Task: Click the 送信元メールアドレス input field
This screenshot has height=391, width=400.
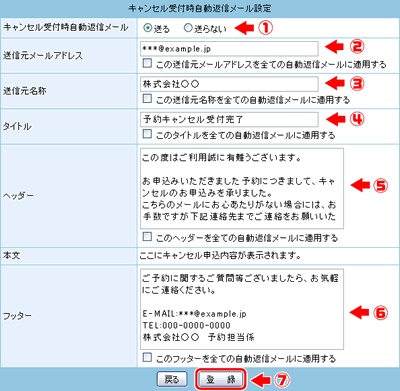Action: click(x=229, y=49)
